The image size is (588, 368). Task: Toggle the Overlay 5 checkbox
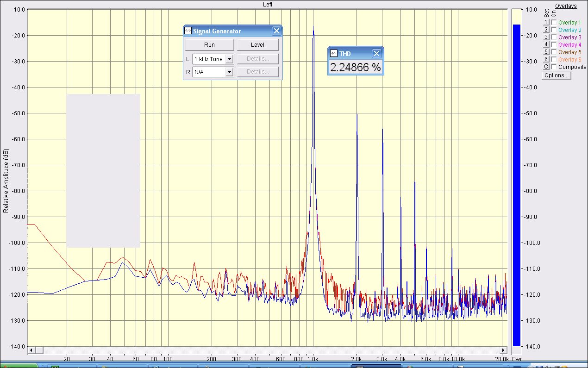click(554, 52)
